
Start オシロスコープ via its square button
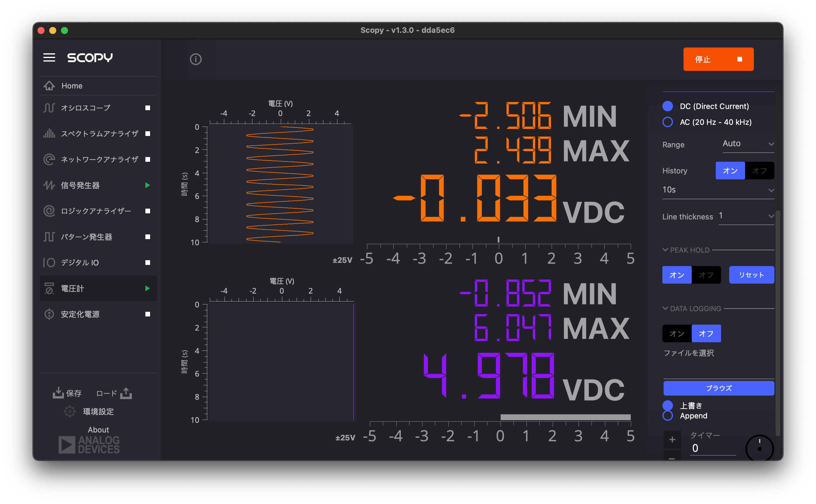148,108
